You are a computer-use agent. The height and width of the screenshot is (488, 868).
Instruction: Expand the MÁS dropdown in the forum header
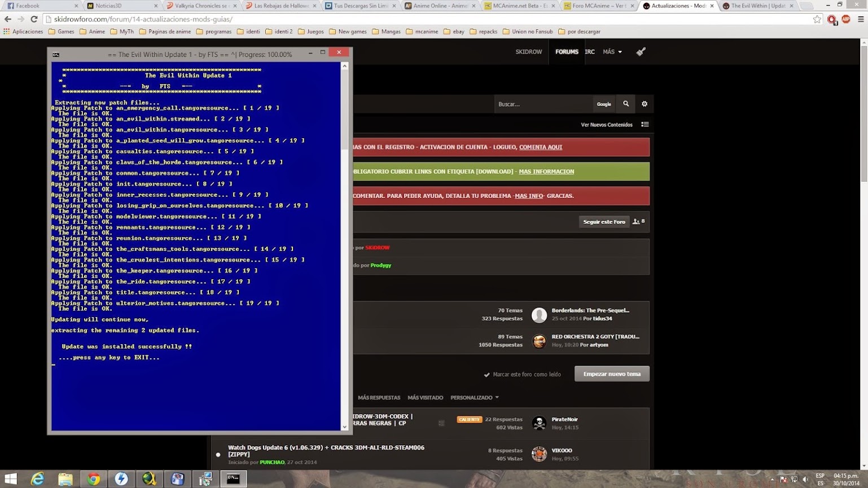click(612, 52)
